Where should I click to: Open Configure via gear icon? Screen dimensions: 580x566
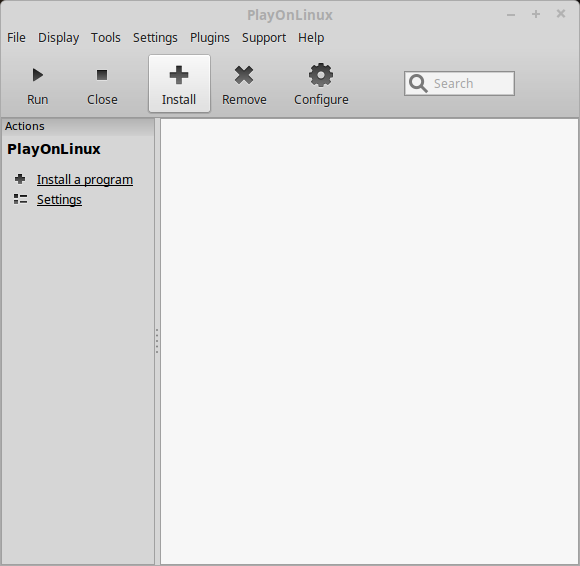point(321,75)
